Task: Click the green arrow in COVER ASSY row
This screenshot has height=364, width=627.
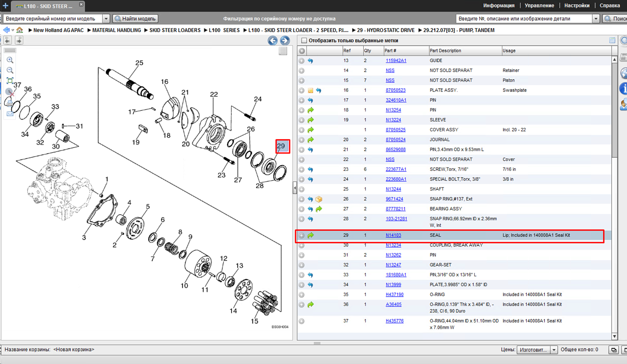Action: coord(311,130)
